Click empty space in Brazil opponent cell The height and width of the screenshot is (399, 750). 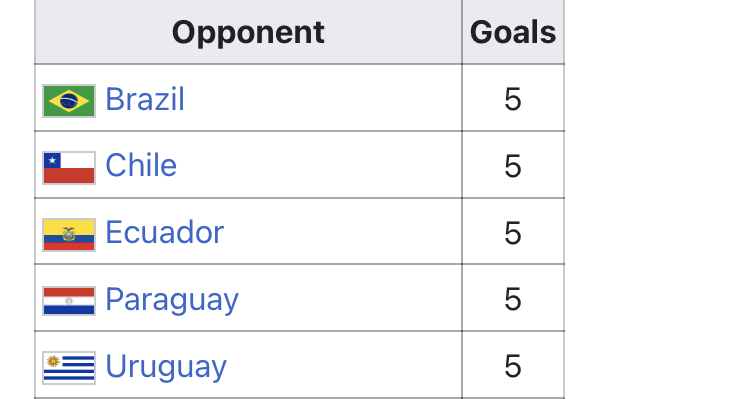[x=323, y=98]
